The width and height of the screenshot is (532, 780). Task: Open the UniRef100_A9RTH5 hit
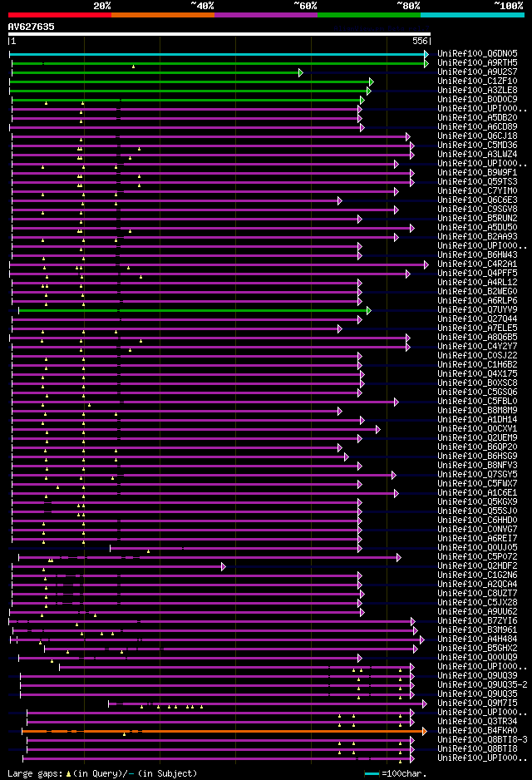pyautogui.click(x=477, y=62)
